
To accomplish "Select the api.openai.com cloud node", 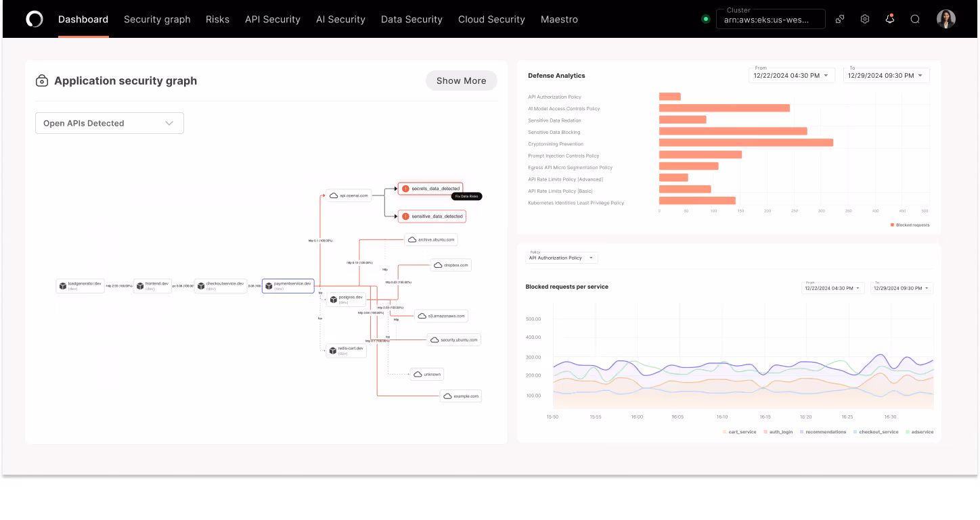I will coord(349,195).
